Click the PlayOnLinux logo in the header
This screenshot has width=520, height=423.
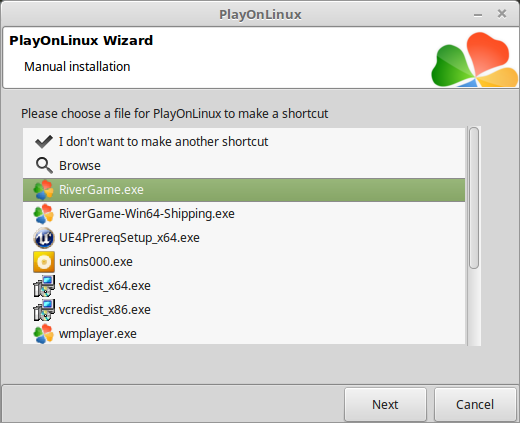pos(475,60)
